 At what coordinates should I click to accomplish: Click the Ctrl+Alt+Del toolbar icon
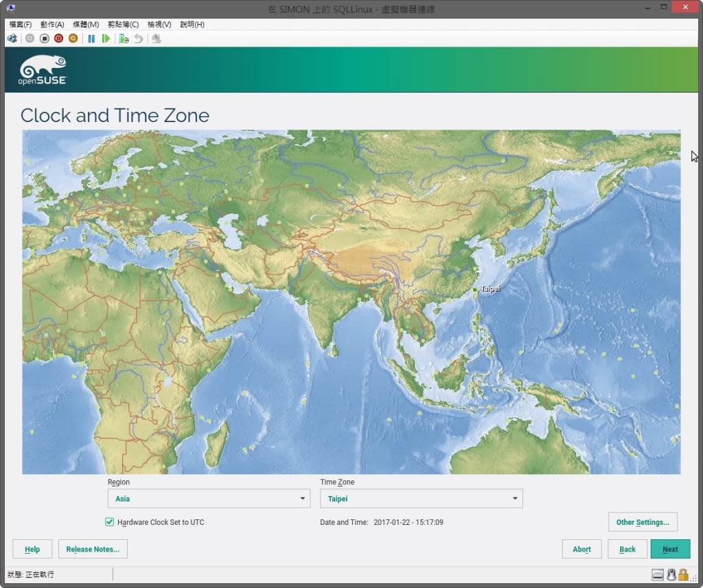pyautogui.click(x=12, y=38)
